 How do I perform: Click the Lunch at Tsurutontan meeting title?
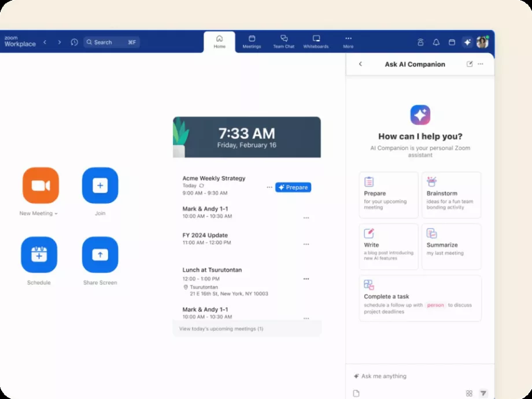(x=212, y=269)
